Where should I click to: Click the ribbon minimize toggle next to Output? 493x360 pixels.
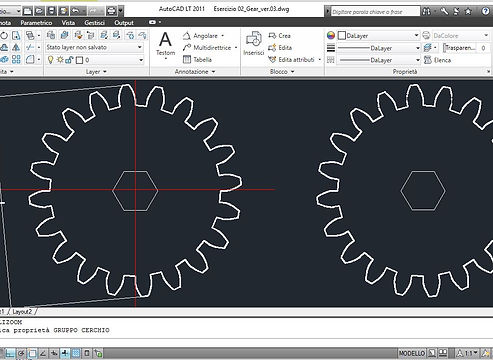[153, 22]
